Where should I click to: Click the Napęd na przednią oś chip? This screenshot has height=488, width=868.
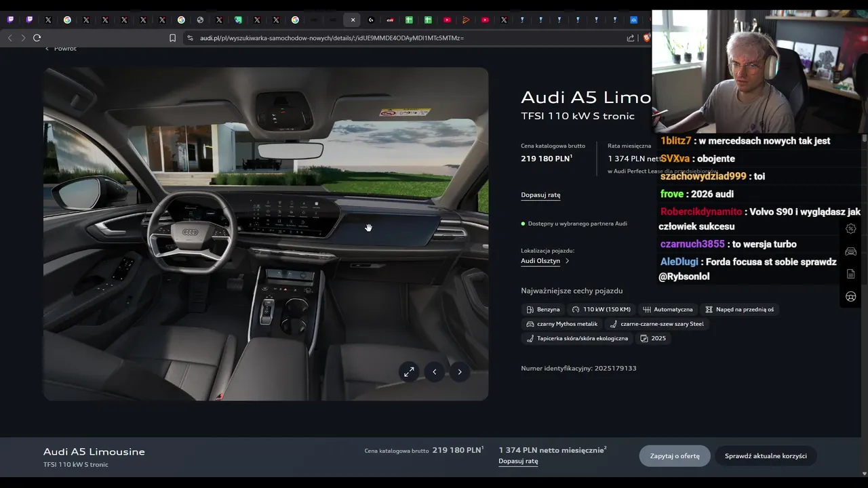pos(739,309)
